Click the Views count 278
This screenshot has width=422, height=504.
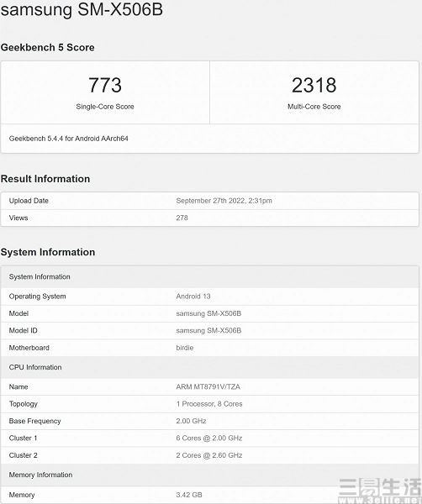coord(182,218)
